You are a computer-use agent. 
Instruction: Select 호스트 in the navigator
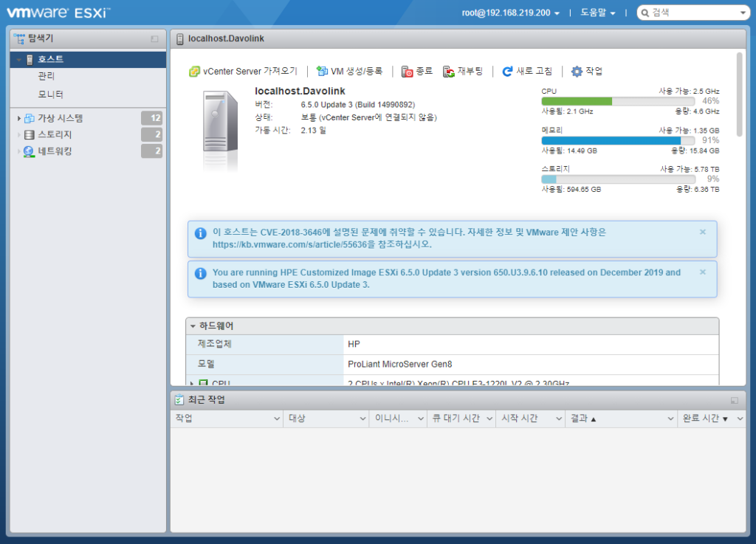(89, 59)
